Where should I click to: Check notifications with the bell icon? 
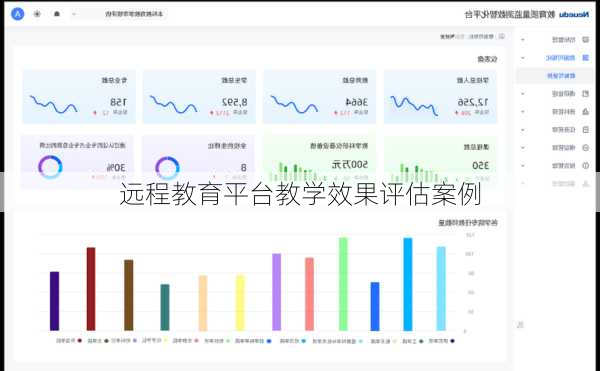(x=57, y=14)
